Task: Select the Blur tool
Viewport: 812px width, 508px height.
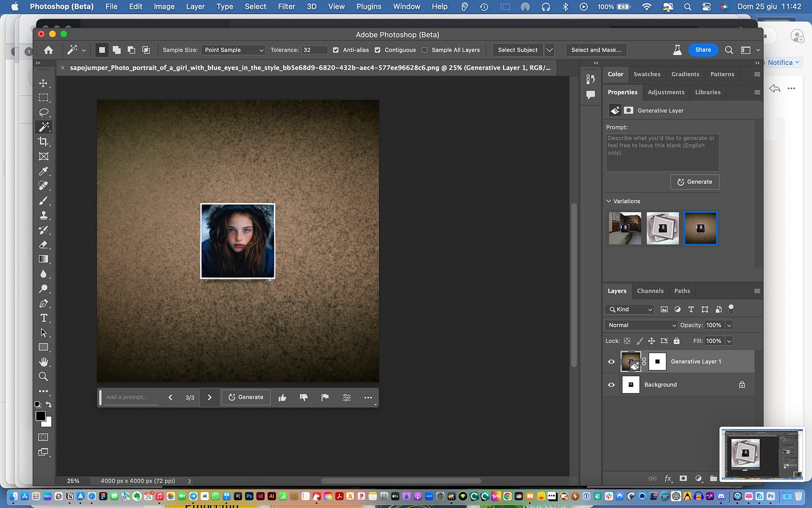Action: [43, 274]
